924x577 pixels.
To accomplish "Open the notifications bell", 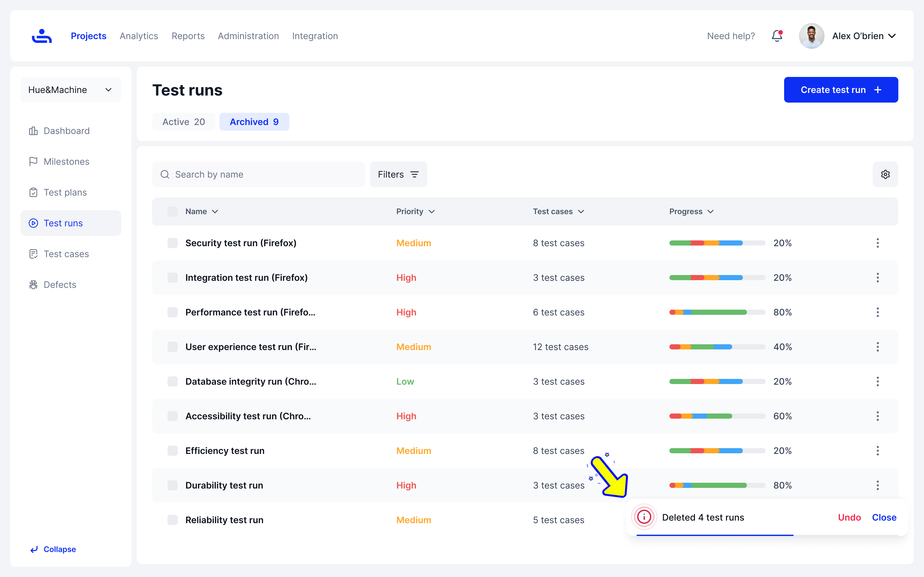I will (x=777, y=36).
